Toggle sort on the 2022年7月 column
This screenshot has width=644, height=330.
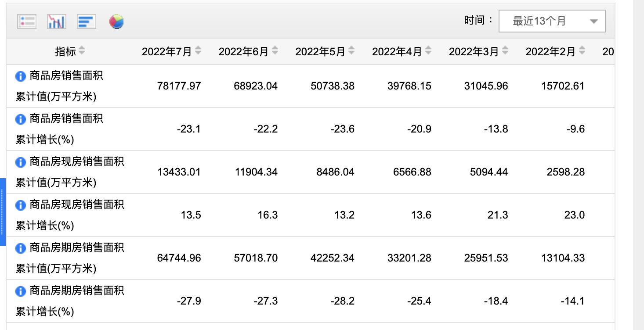(197, 51)
